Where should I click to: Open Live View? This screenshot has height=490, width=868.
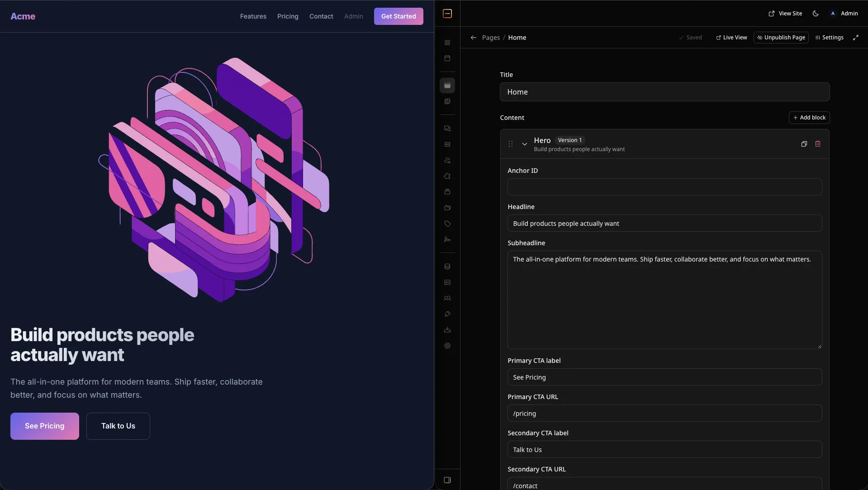pos(731,38)
